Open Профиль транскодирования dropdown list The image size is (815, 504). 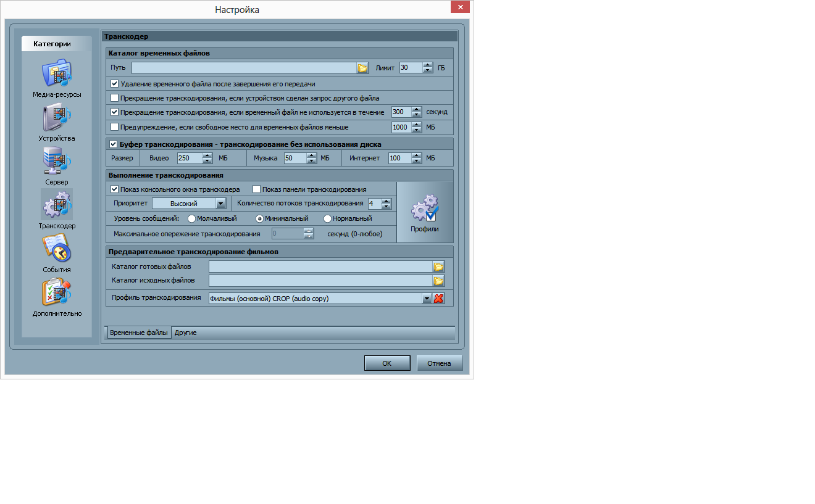[426, 299]
